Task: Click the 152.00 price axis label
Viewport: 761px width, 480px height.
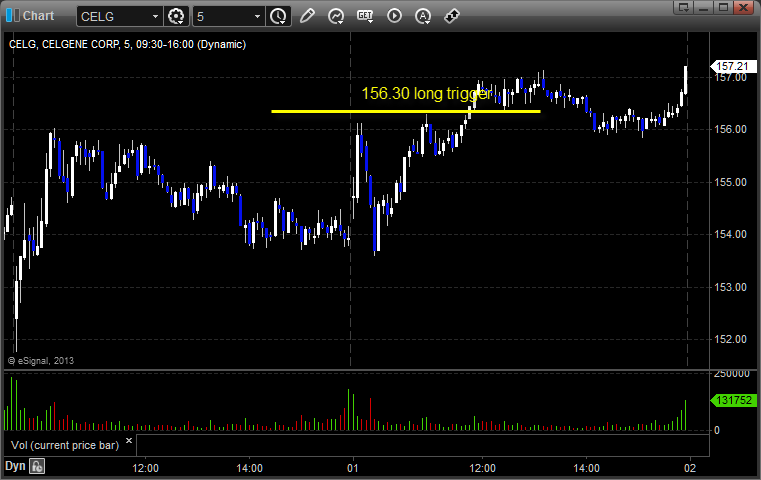Action: pyautogui.click(x=730, y=339)
